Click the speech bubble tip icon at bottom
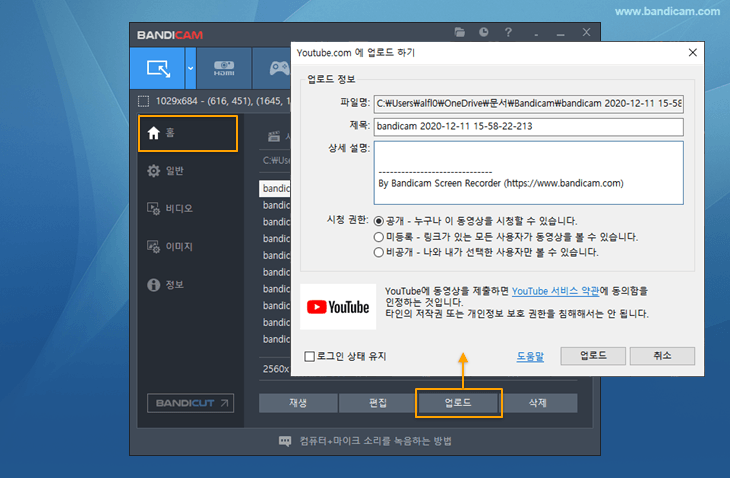 (x=285, y=441)
